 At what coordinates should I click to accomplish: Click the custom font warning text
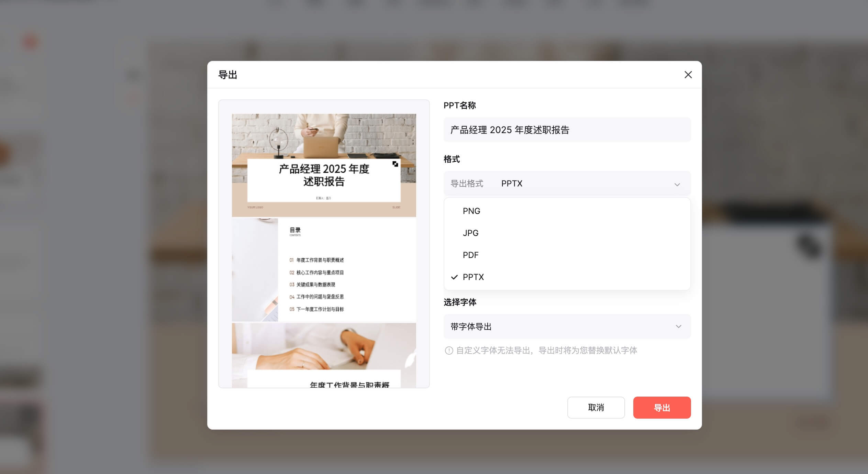click(x=546, y=351)
